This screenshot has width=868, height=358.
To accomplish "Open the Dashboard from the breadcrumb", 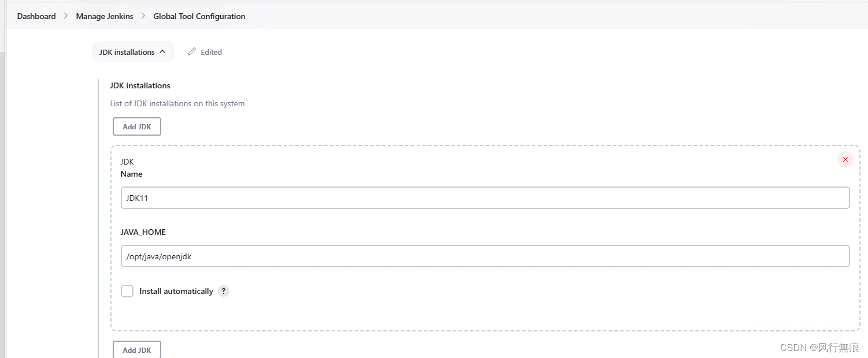I will (36, 16).
